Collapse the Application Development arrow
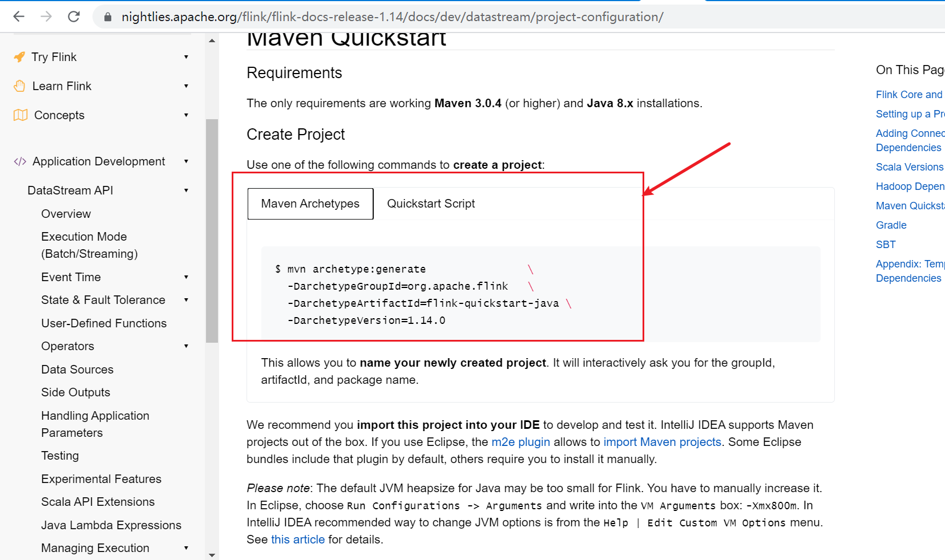This screenshot has width=945, height=560. [x=186, y=161]
